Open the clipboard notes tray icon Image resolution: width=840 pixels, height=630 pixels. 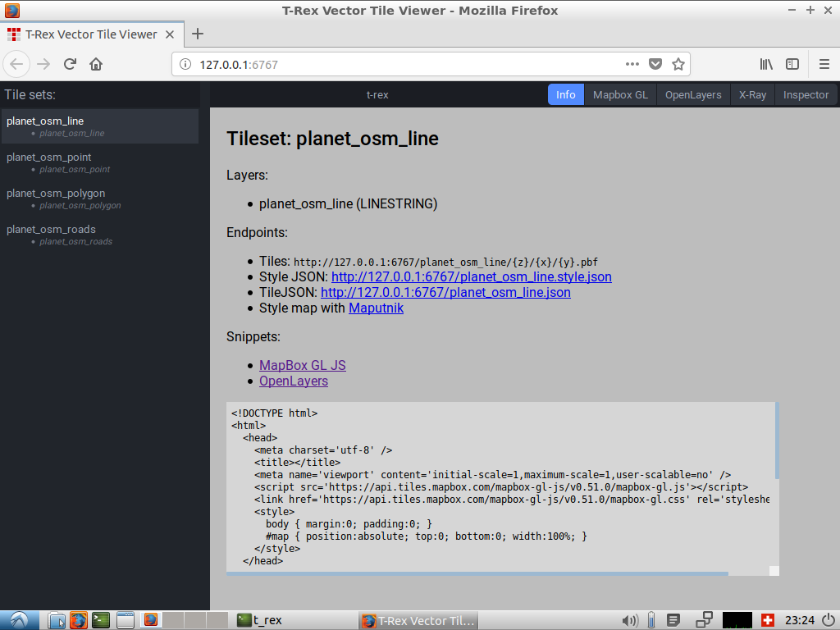coord(673,620)
